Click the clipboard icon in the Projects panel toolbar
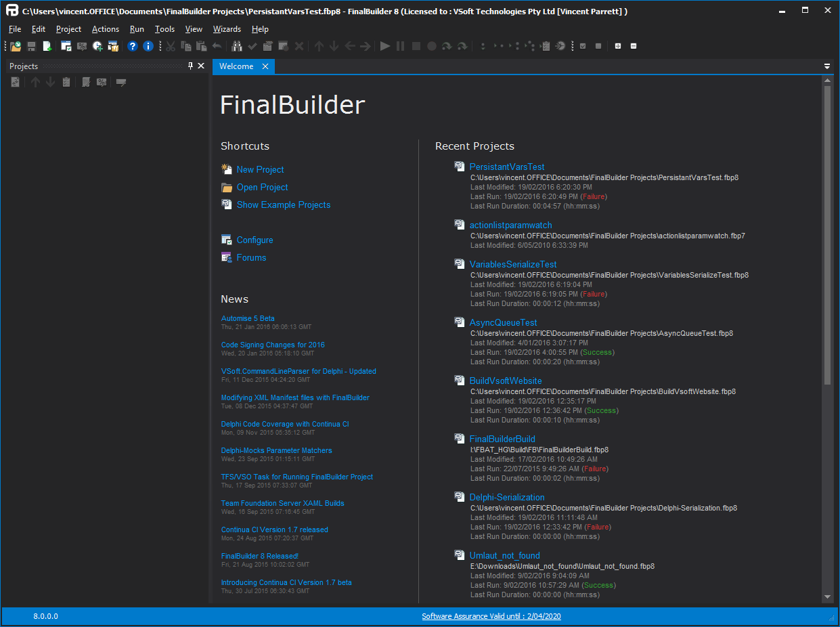 tap(66, 82)
